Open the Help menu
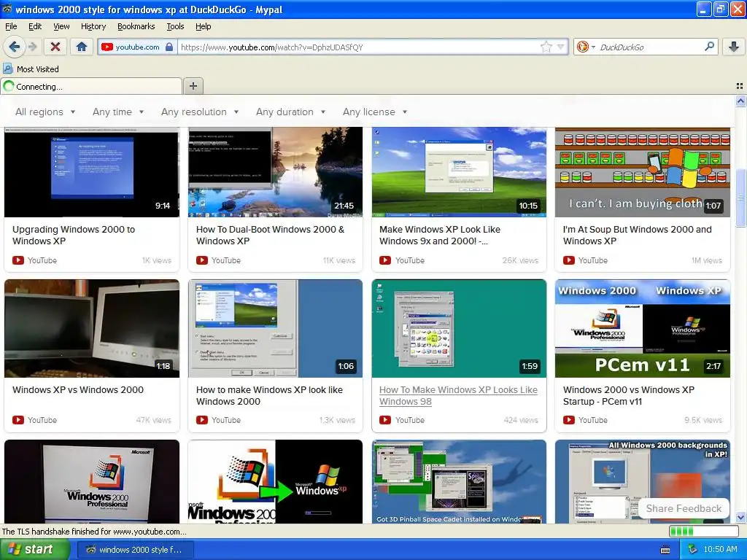 point(203,26)
